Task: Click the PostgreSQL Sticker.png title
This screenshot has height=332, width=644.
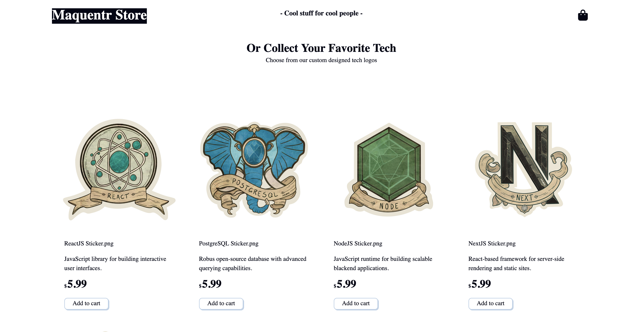Action: pyautogui.click(x=228, y=243)
